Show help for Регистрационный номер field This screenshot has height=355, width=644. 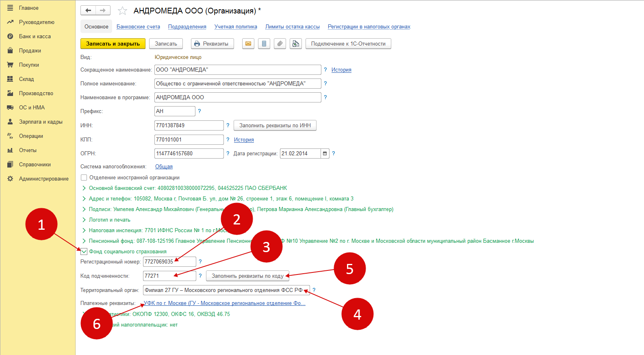click(x=200, y=262)
